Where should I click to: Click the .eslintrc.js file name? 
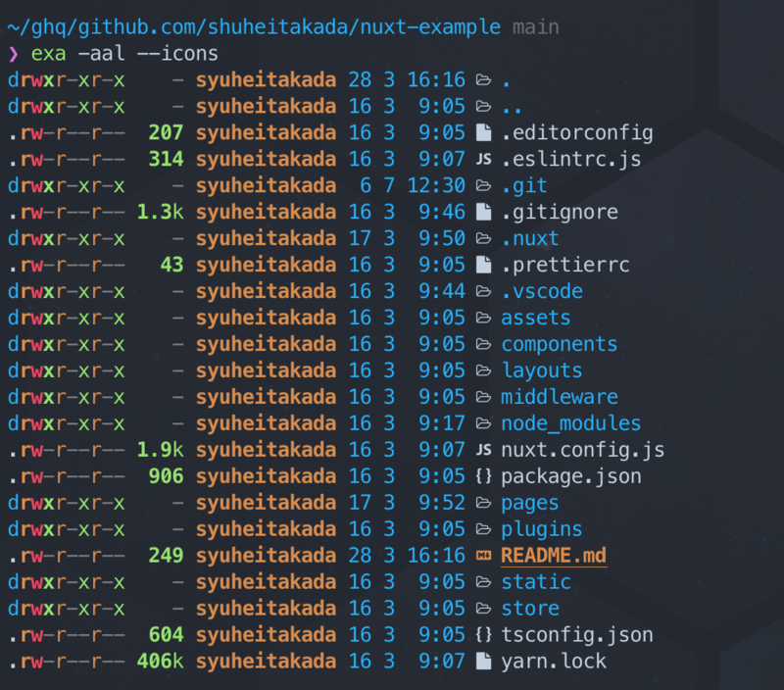[571, 160]
